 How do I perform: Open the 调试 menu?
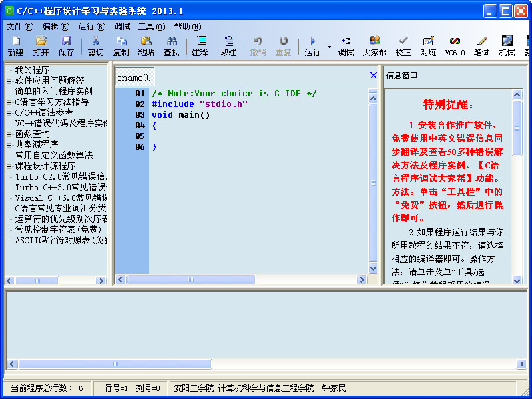(122, 27)
